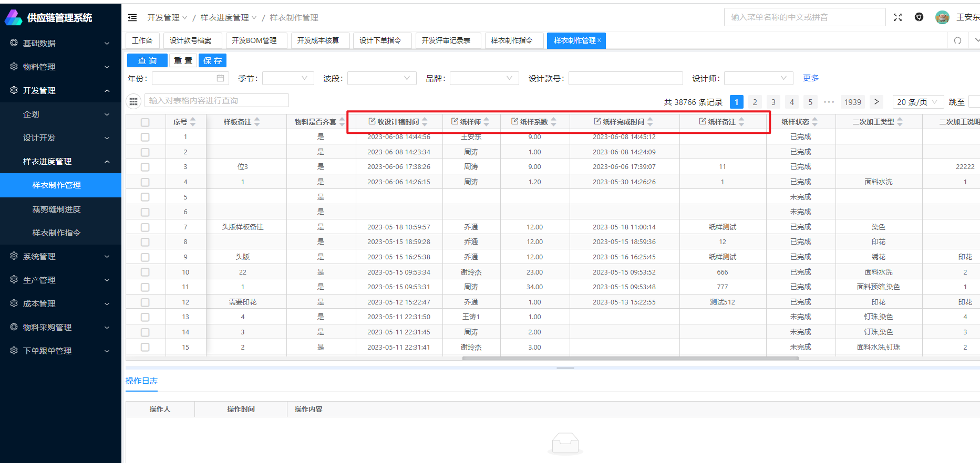
Task: Open the 季节 dropdown
Action: click(x=288, y=78)
